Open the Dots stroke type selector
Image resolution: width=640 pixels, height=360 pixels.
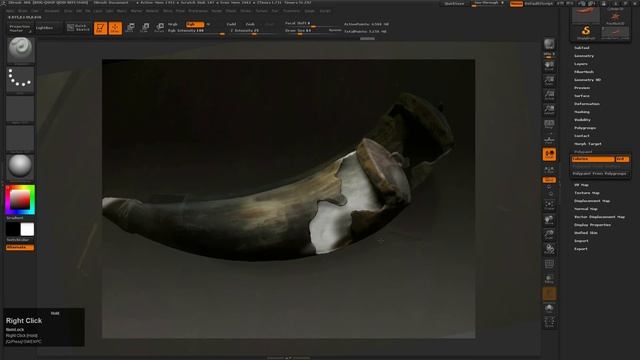(x=20, y=79)
